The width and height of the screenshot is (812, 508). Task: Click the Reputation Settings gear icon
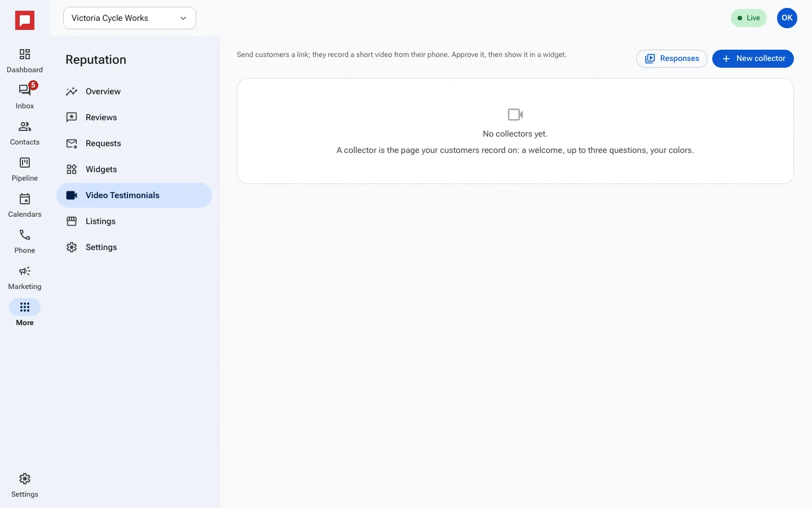click(72, 247)
